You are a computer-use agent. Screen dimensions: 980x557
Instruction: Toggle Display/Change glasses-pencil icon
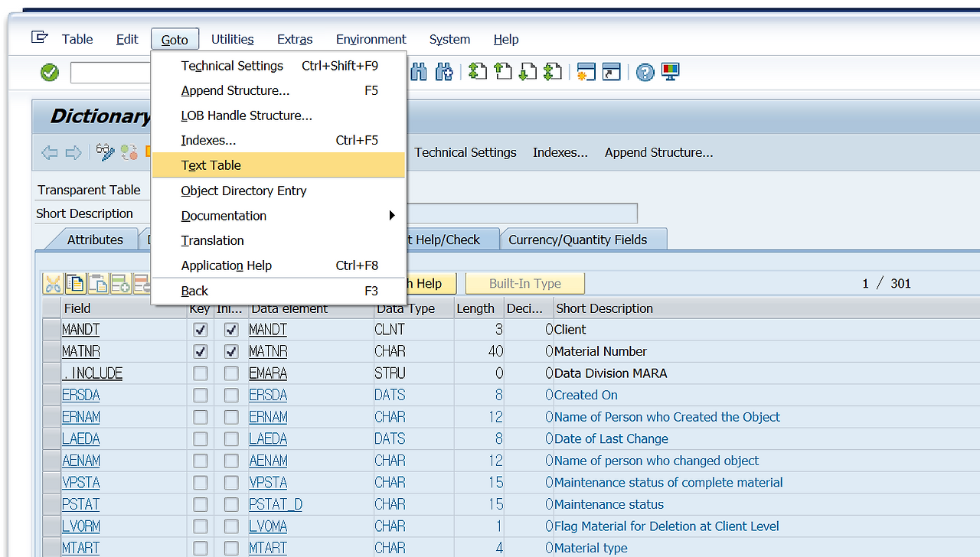click(106, 152)
